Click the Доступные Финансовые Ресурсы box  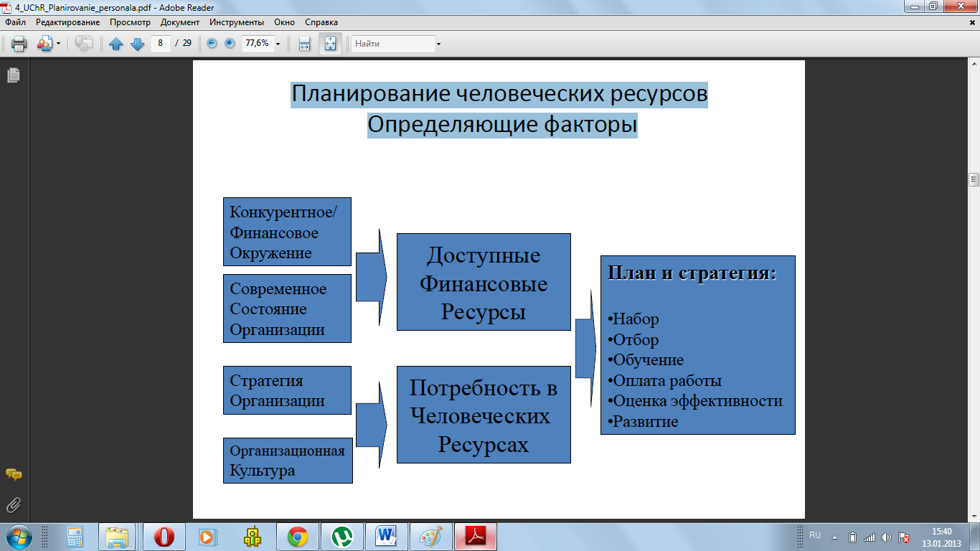(484, 282)
